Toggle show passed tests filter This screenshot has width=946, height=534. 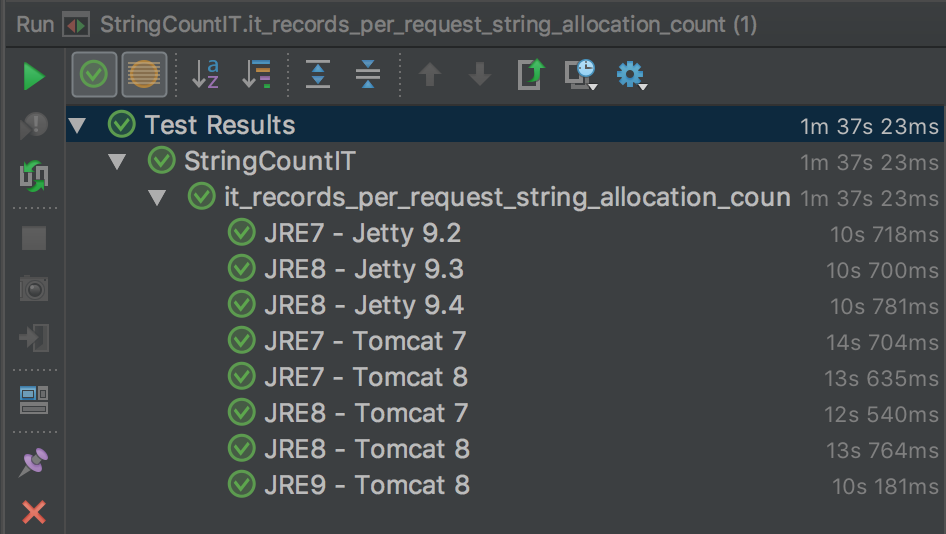94,74
